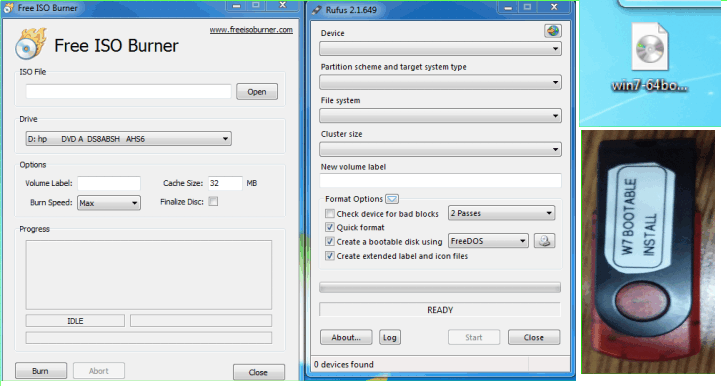
Task: Click the Open button for ISO file
Action: (257, 92)
